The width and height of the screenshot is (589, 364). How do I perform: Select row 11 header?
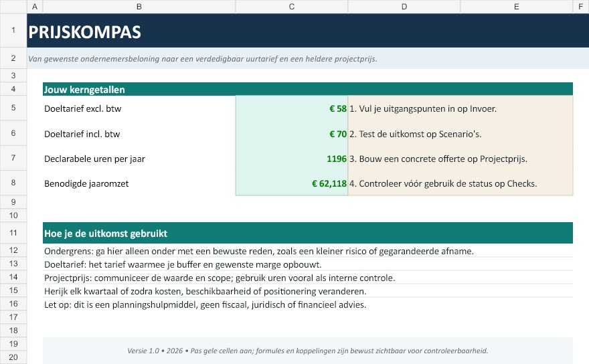13,233
